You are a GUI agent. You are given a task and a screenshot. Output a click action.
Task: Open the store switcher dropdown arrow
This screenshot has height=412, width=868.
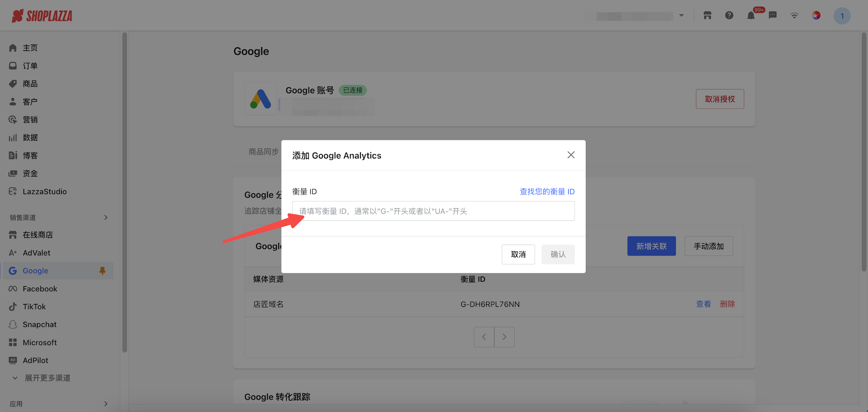[682, 16]
